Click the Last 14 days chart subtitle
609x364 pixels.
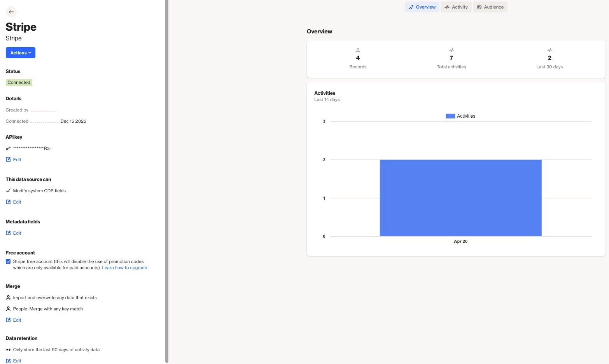click(x=327, y=99)
